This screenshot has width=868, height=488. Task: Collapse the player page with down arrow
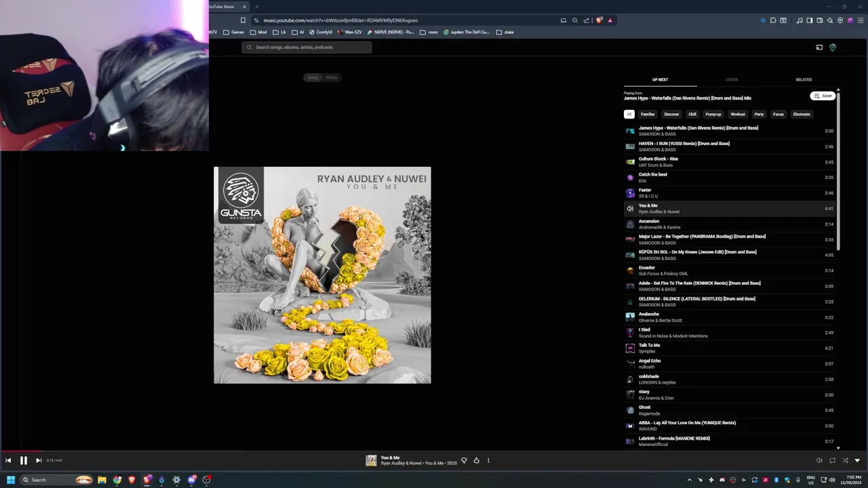click(857, 460)
